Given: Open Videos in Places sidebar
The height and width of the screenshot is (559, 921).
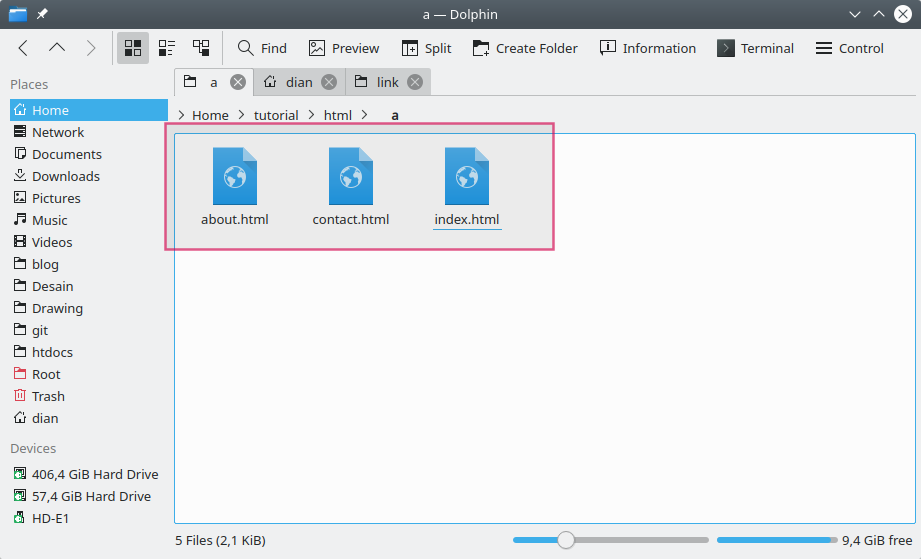Looking at the screenshot, I should click(x=89, y=242).
